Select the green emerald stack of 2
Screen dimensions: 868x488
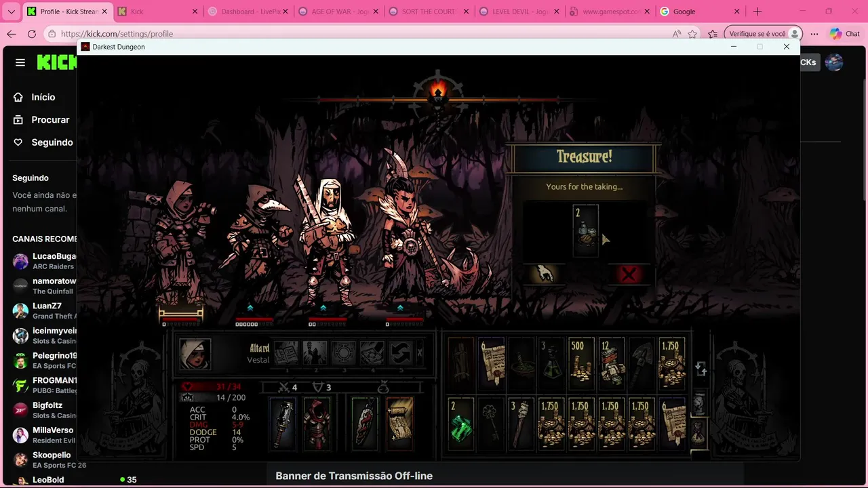point(461,423)
